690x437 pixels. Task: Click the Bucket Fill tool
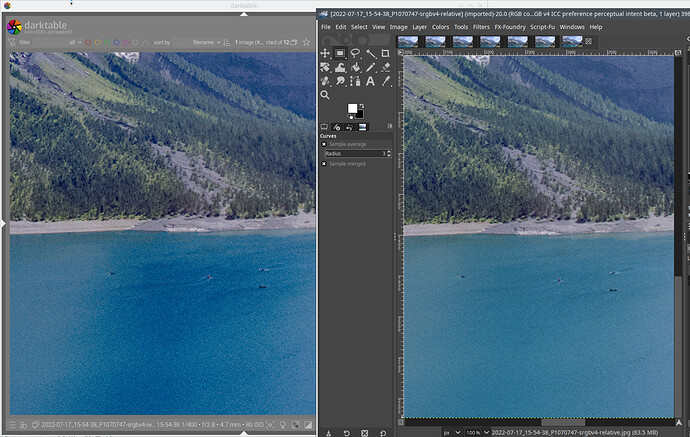click(x=355, y=67)
